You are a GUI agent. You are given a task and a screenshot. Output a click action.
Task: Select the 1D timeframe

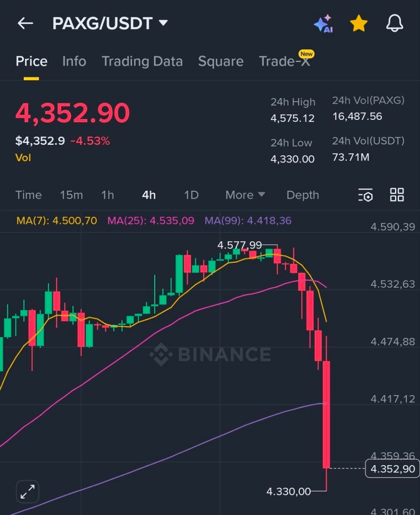(191, 195)
